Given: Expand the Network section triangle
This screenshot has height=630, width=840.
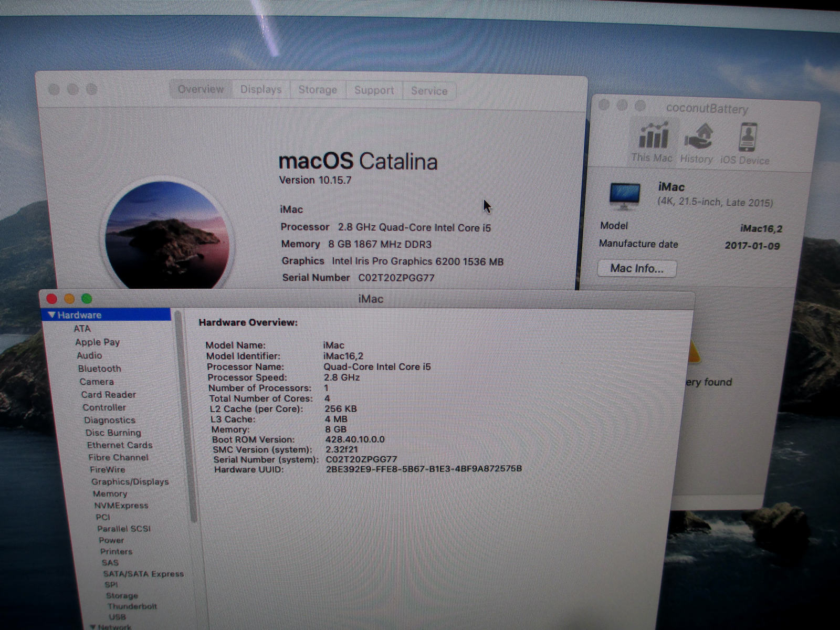Looking at the screenshot, I should click(x=93, y=626).
